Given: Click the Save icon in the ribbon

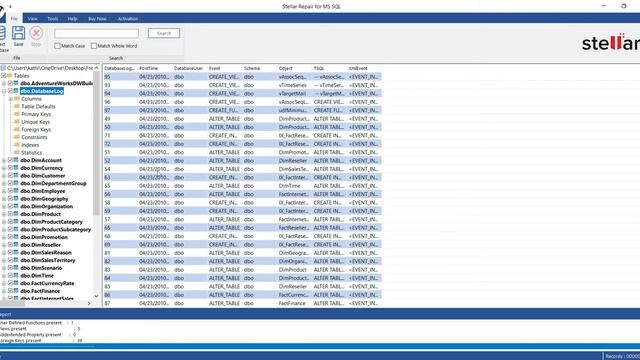Looking at the screenshot, I should click(18, 33).
